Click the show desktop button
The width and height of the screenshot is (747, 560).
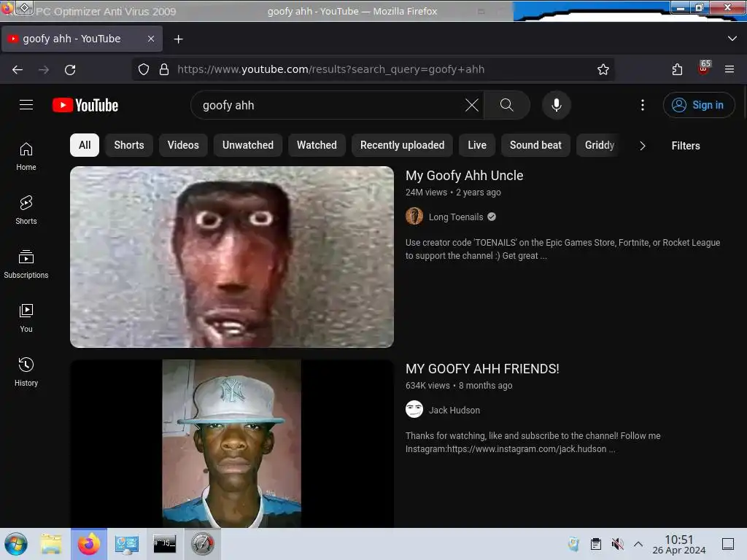pos(728,544)
